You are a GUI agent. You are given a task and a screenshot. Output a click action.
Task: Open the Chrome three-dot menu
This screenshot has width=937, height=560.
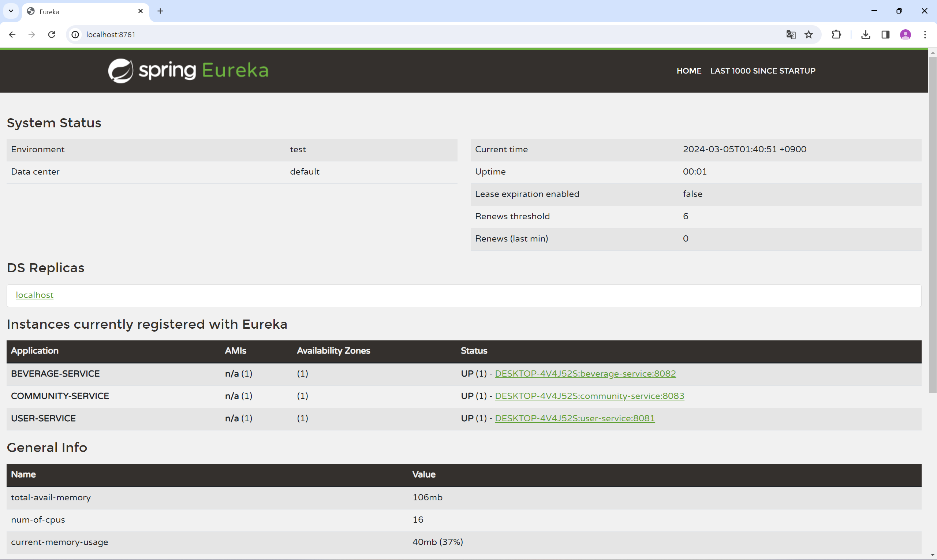point(925,35)
